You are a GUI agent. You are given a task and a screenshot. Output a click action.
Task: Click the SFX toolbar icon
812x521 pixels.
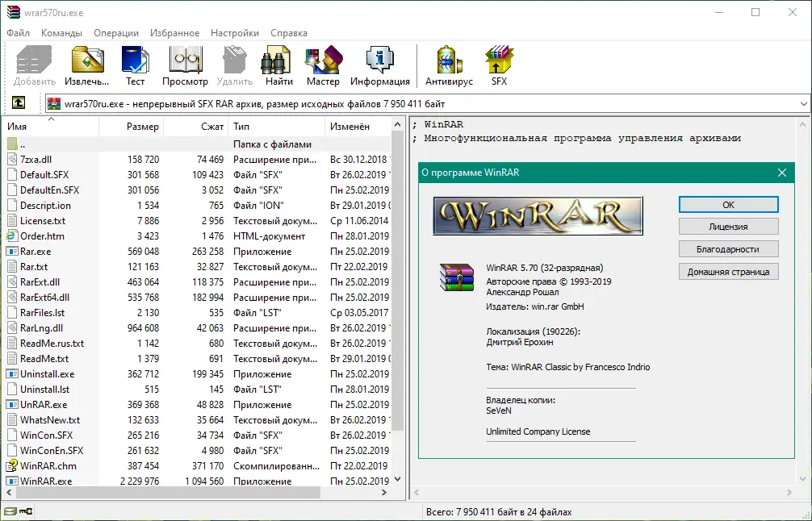coord(499,60)
